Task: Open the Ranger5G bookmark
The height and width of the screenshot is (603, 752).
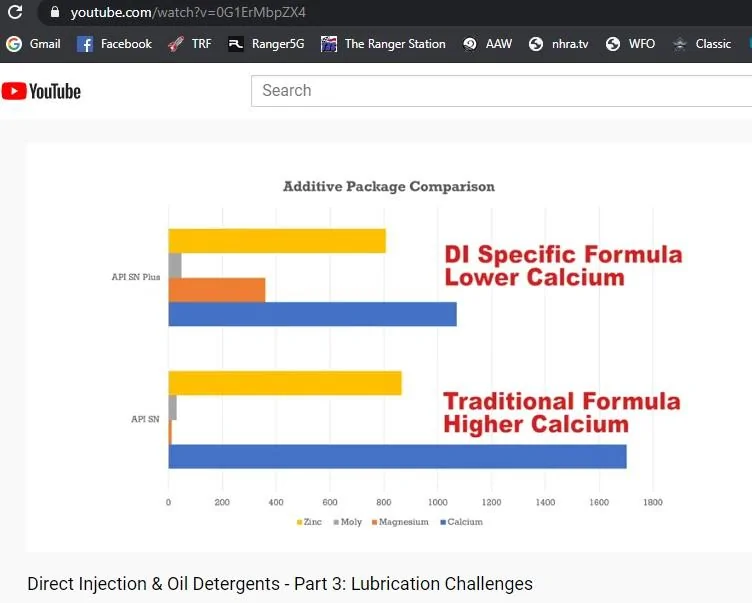Action: point(266,44)
